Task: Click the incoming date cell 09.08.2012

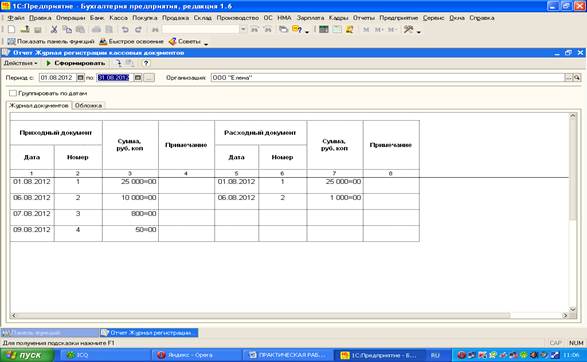Action: 32,234
